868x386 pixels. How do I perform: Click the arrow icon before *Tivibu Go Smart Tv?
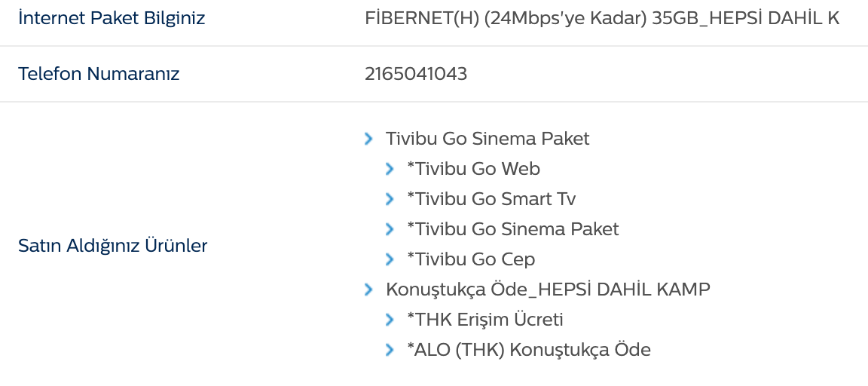coord(390,199)
